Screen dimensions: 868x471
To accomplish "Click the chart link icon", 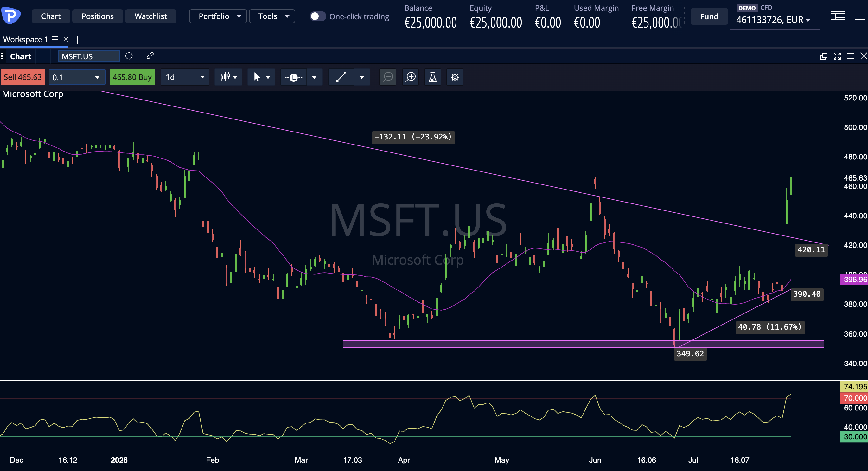I will [150, 56].
